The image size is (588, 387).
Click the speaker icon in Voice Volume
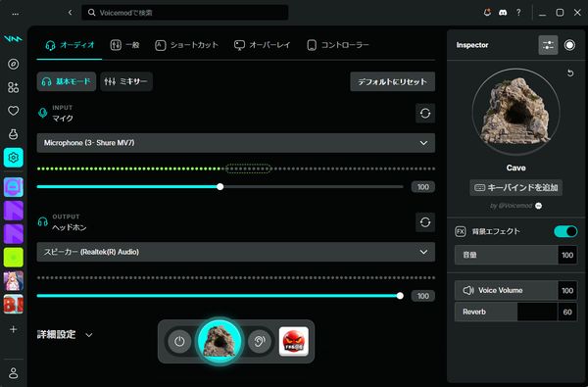point(468,290)
